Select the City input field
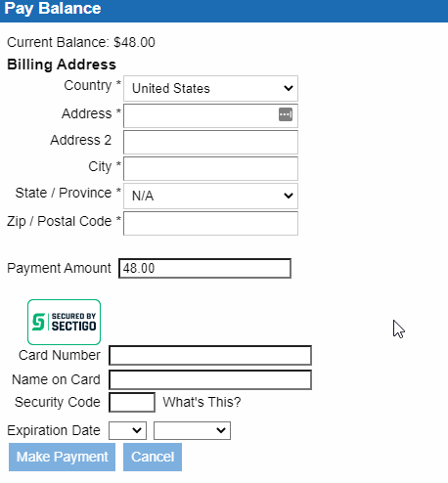The image size is (448, 483). pos(210,168)
